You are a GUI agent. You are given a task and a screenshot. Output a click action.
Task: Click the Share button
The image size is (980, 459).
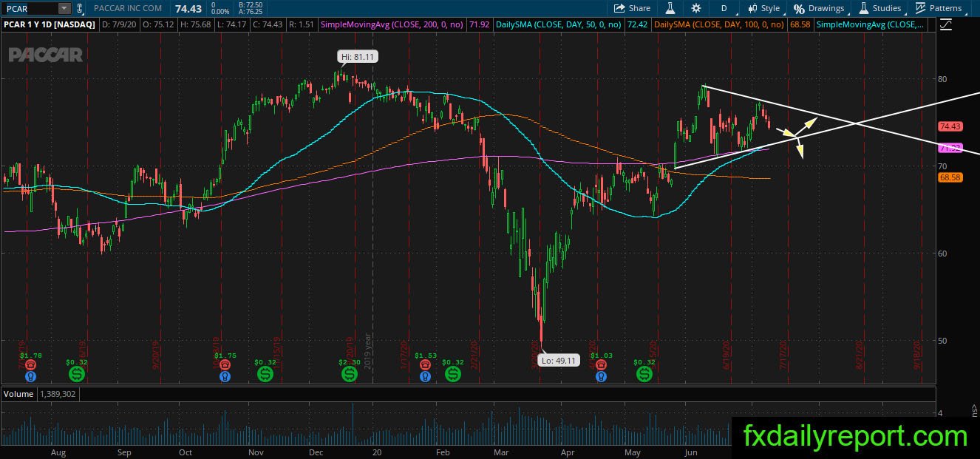pyautogui.click(x=632, y=8)
